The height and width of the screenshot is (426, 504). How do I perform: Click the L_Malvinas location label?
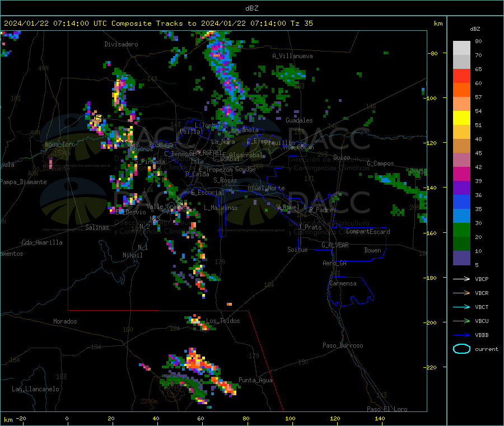tap(221, 208)
